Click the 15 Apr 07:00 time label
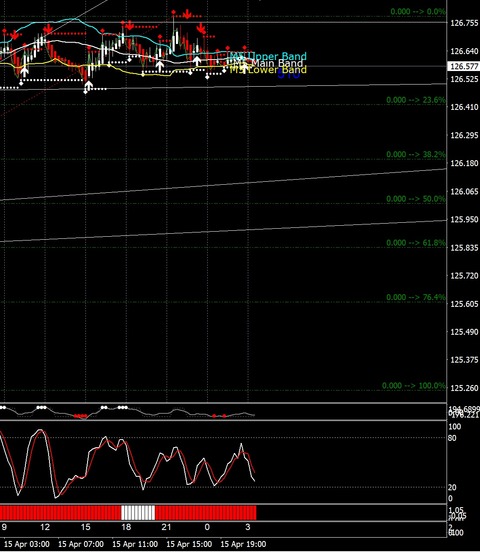The image size is (480, 552). click(x=81, y=544)
